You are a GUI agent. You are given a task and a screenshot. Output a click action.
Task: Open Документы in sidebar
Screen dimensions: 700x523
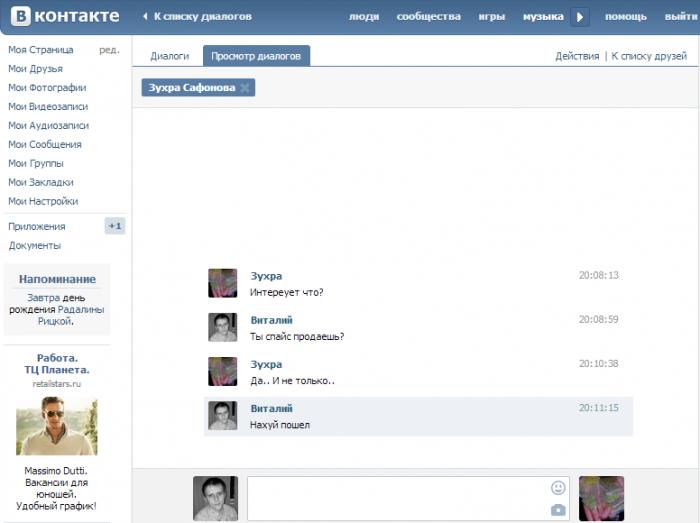pyautogui.click(x=35, y=246)
